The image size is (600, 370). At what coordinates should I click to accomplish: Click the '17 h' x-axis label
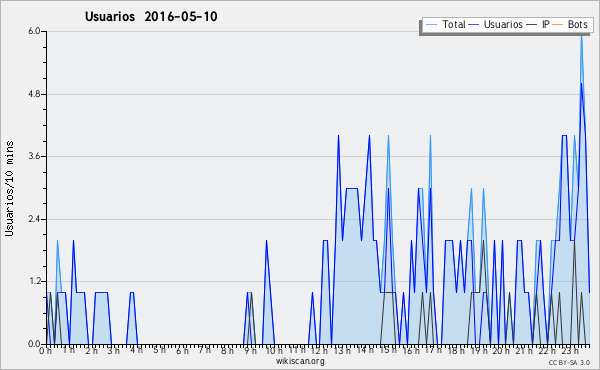click(433, 350)
